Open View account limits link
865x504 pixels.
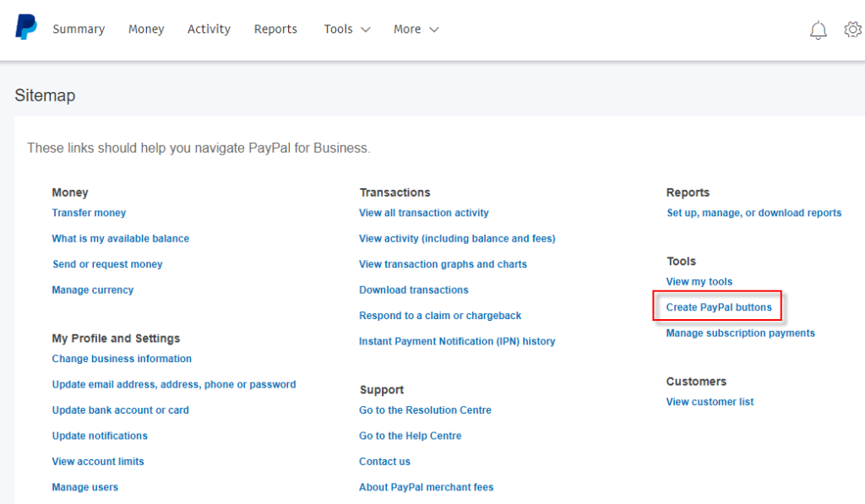click(98, 462)
